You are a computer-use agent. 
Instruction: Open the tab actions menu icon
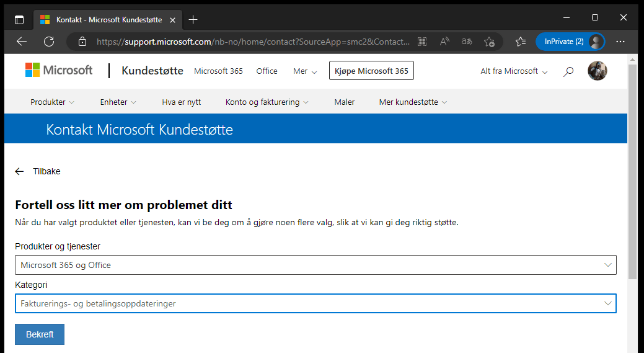(19, 20)
